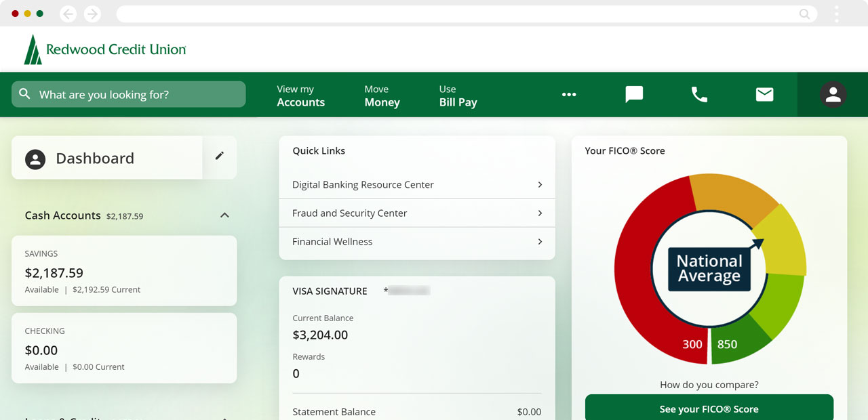Click See your FICO Score button
The height and width of the screenshot is (420, 868).
(709, 409)
